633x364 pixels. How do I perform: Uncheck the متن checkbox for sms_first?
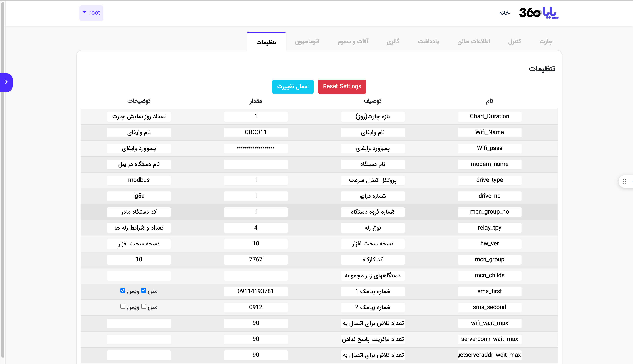tap(144, 291)
